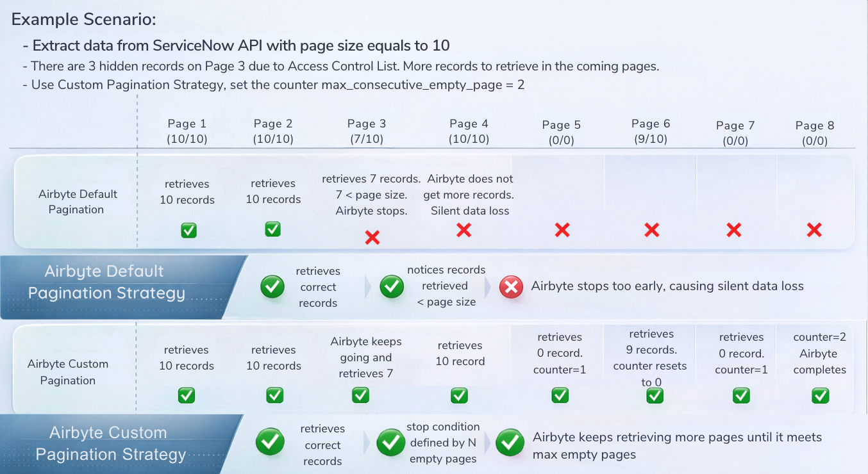Click green circle check beside 'stop condition defined'

390,443
